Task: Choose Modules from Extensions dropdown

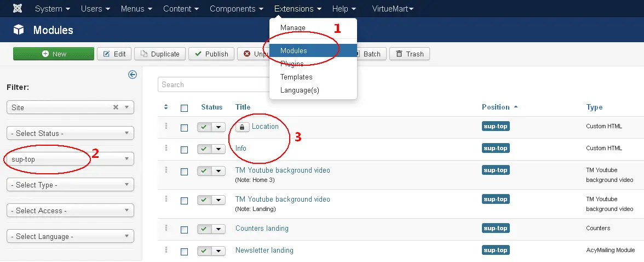Action: coord(313,50)
